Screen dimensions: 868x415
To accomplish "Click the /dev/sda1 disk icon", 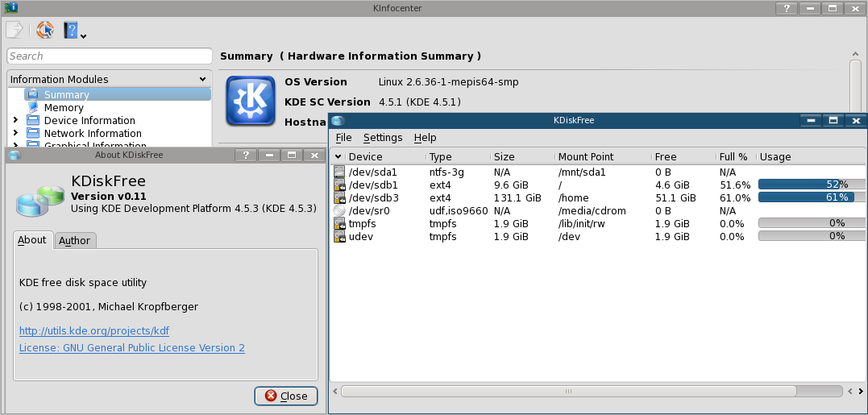I will (x=339, y=172).
